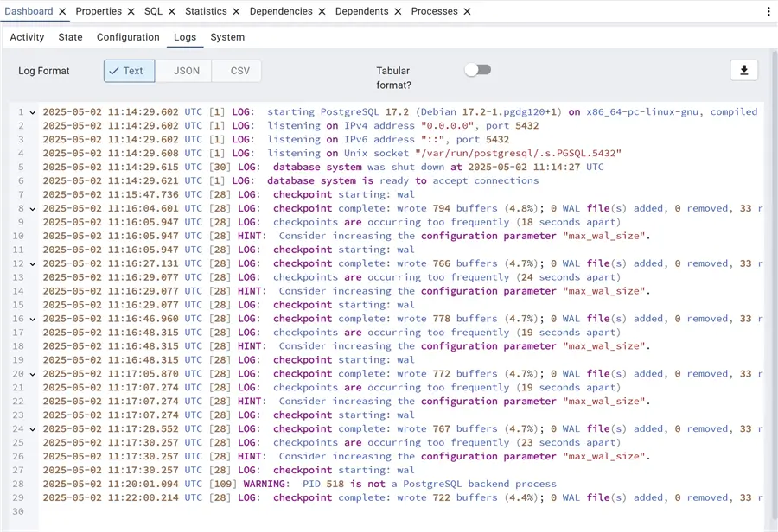
Task: Close the Dependents tab with its X icon
Action: 397,11
